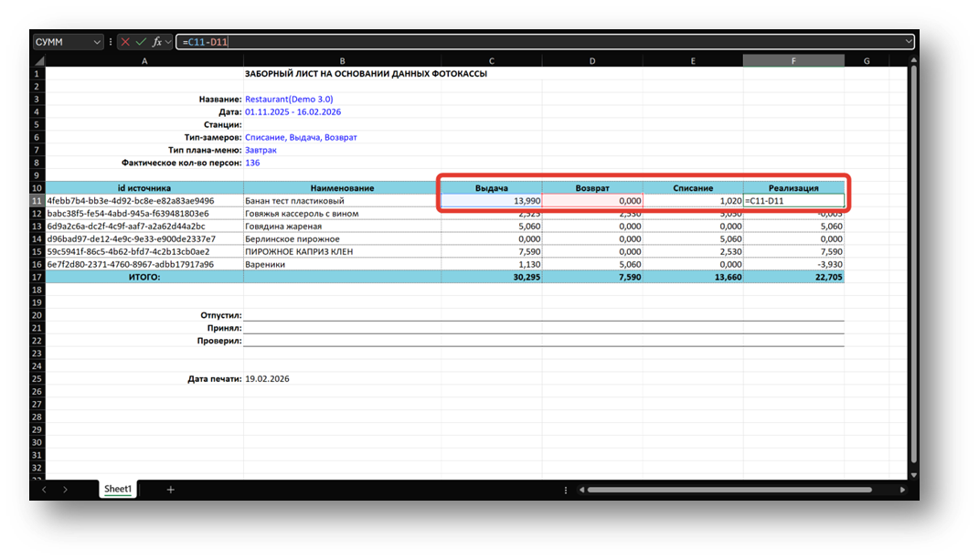This screenshot has height=560, width=979.
Task: Click the vertical scroll down arrow
Action: click(913, 475)
